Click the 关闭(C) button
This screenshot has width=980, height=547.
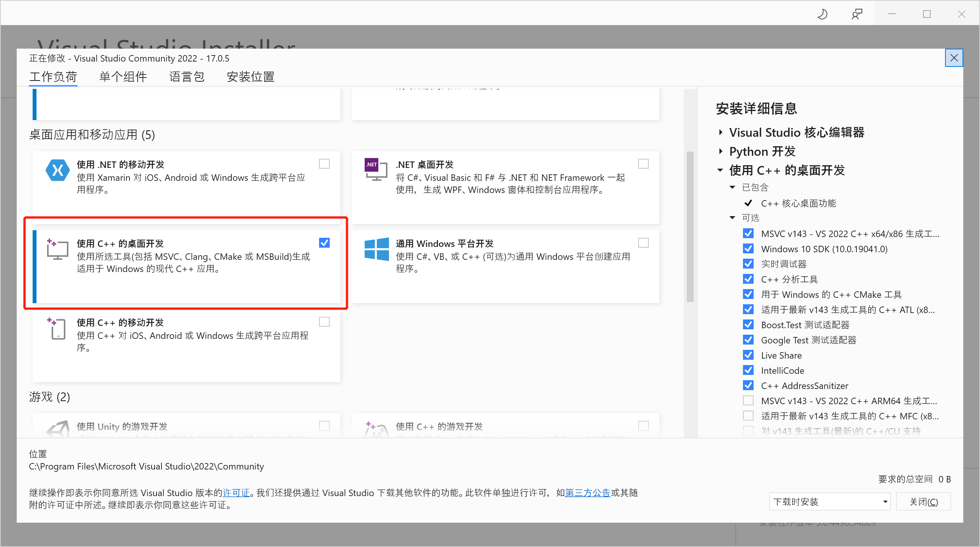pos(923,502)
